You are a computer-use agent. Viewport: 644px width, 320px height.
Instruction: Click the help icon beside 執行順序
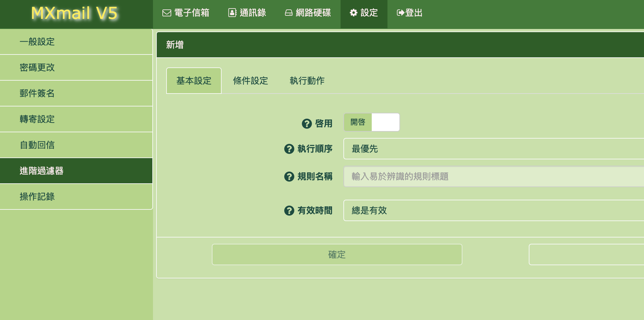[x=289, y=149]
